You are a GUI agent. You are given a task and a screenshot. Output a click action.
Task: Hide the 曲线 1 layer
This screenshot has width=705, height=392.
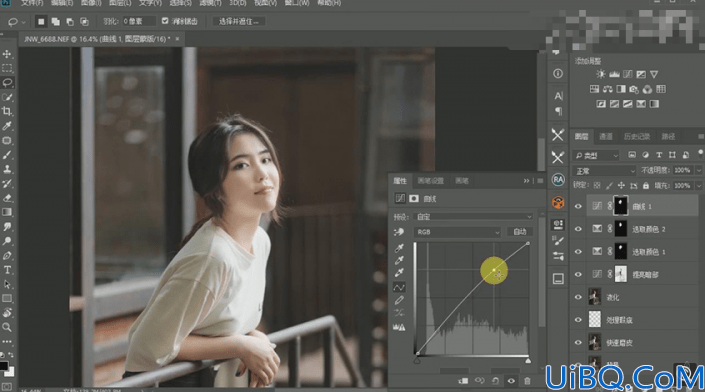(579, 206)
